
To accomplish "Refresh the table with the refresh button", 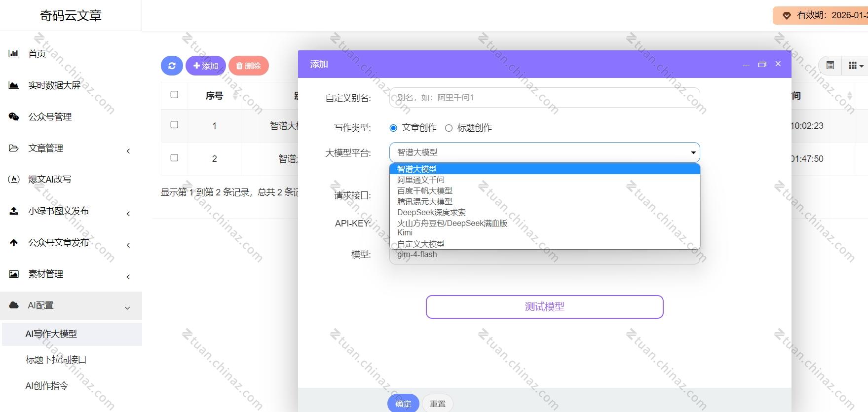I will click(172, 66).
